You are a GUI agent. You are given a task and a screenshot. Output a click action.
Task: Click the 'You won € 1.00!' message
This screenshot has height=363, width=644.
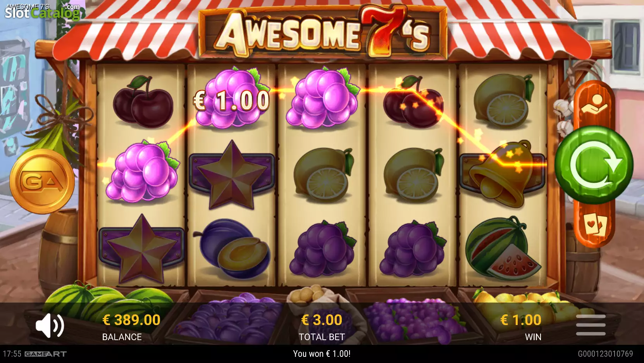point(322,354)
